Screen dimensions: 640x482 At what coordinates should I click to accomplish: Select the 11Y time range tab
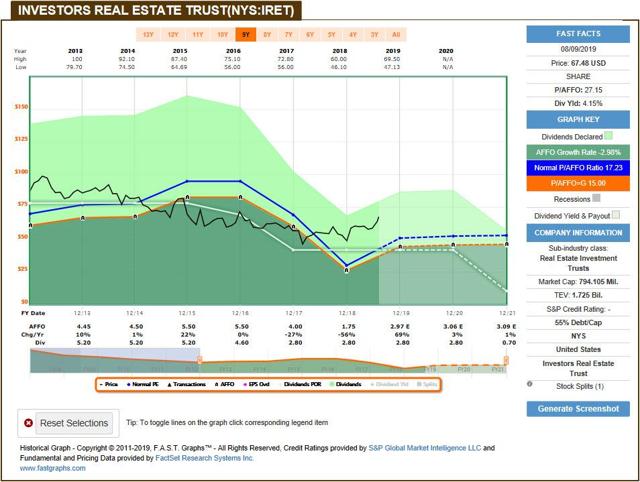[x=198, y=35]
